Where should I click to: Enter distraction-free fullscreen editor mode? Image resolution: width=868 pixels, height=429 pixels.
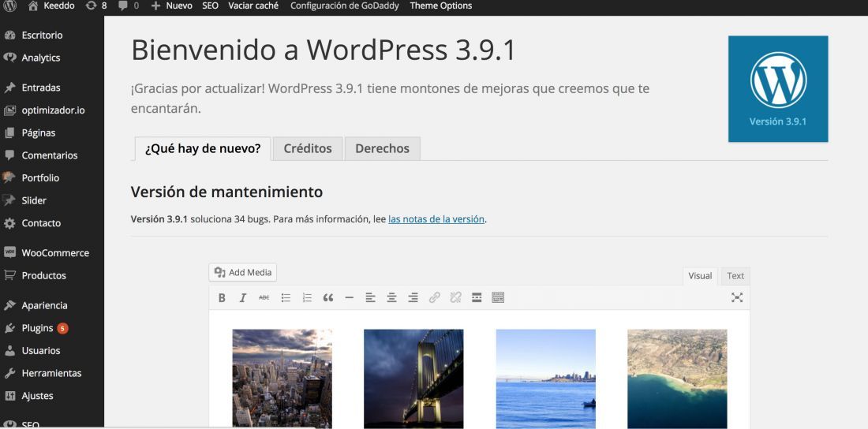tap(737, 297)
